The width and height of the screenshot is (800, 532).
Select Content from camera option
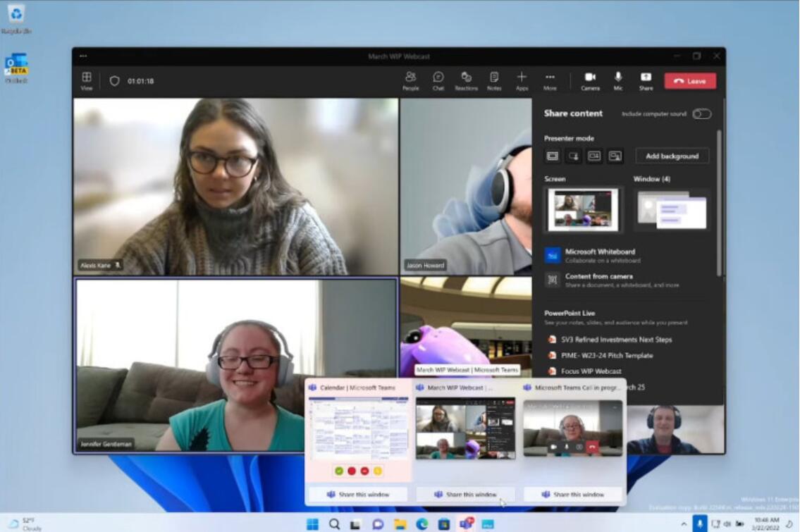coord(598,280)
